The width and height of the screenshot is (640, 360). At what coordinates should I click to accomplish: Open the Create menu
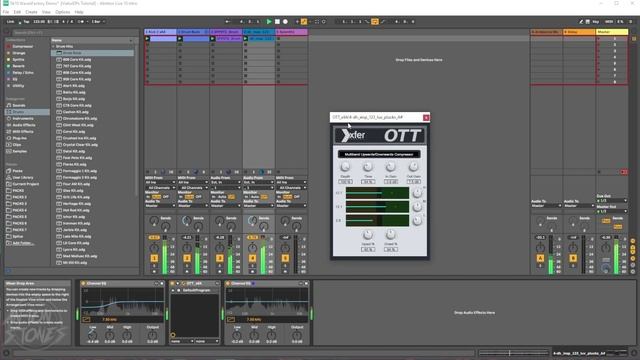31,12
